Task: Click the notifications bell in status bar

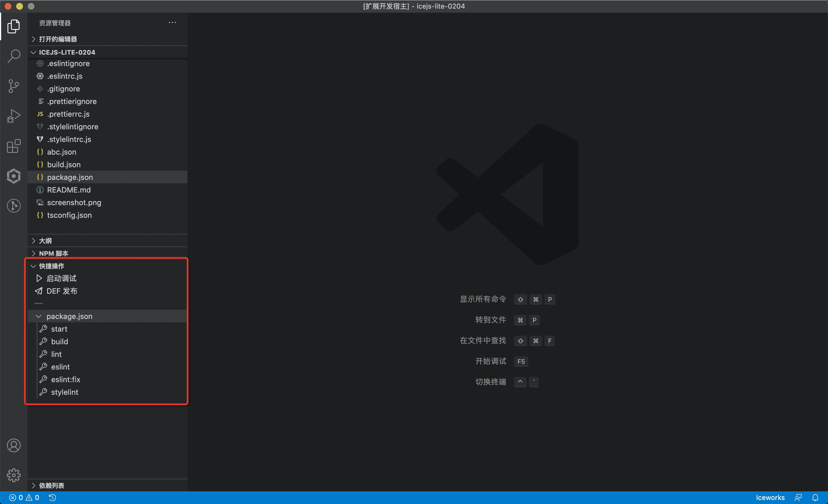Action: tap(815, 497)
